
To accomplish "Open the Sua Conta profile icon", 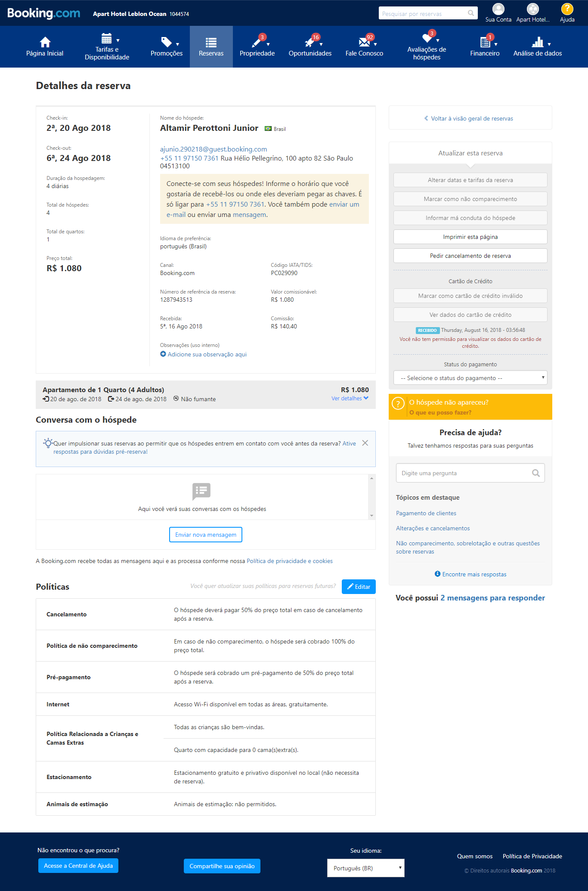I will (498, 9).
